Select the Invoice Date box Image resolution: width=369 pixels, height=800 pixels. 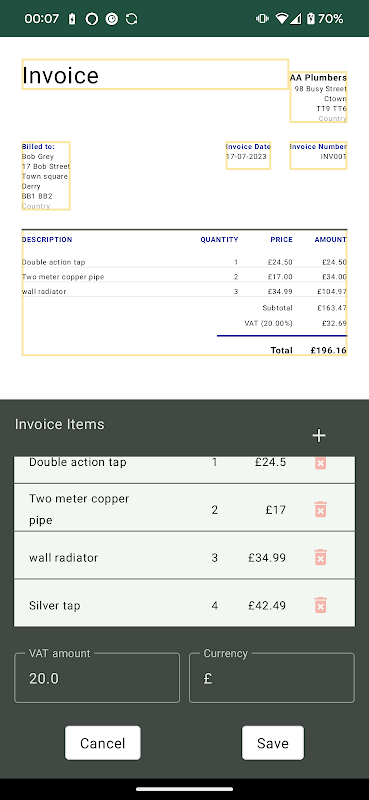click(248, 155)
